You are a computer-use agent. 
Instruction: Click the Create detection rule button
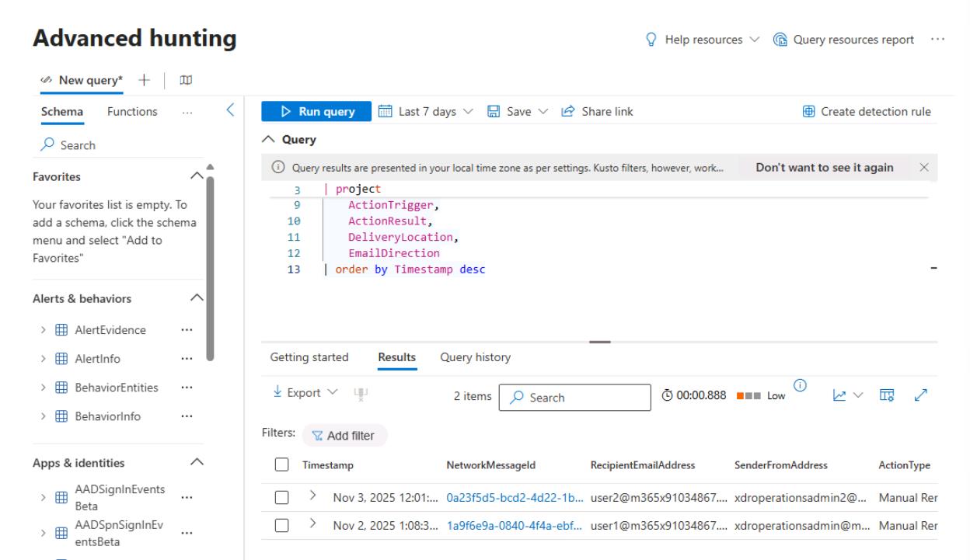(x=866, y=112)
